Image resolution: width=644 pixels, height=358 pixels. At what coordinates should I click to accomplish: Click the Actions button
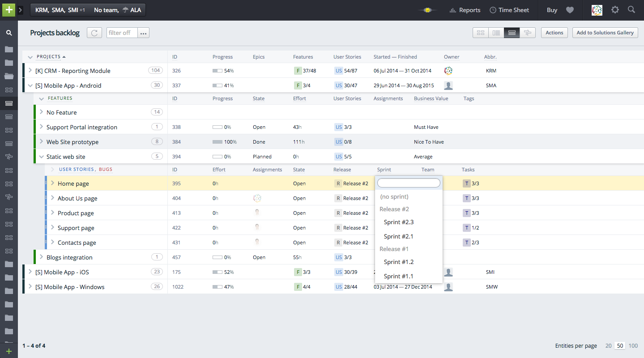pos(554,33)
